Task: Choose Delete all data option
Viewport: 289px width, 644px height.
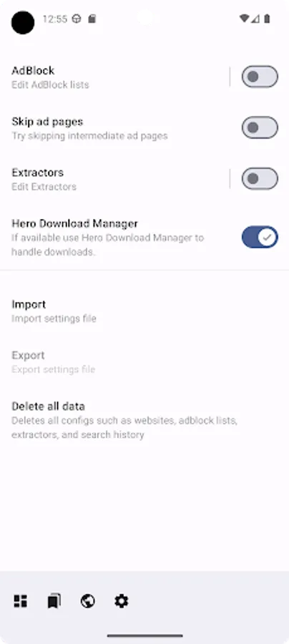Action: coord(144,420)
